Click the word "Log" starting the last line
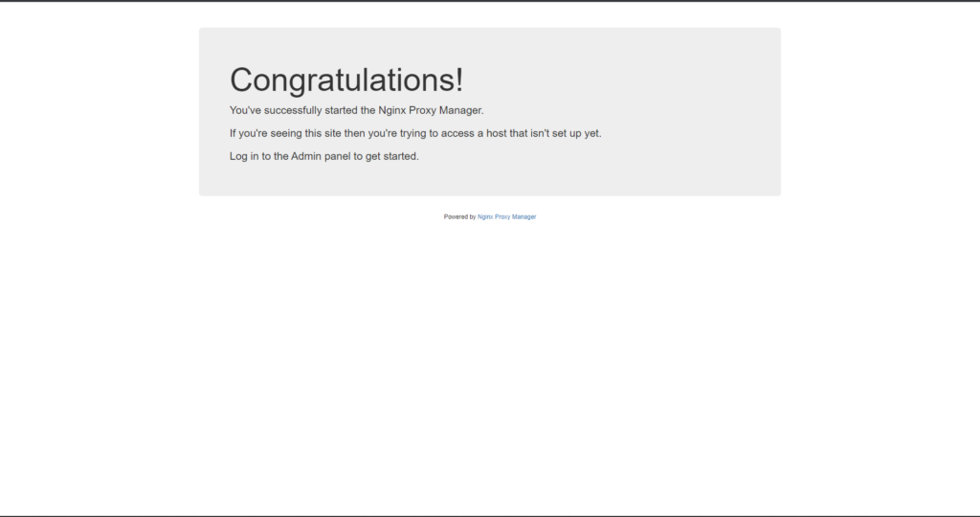 [239, 156]
